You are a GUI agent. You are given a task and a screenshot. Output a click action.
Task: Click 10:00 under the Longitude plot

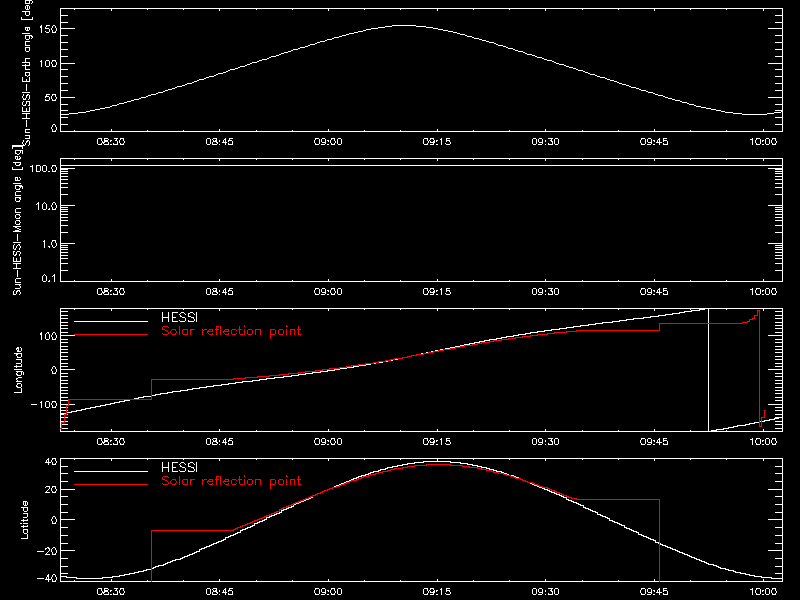(x=763, y=442)
